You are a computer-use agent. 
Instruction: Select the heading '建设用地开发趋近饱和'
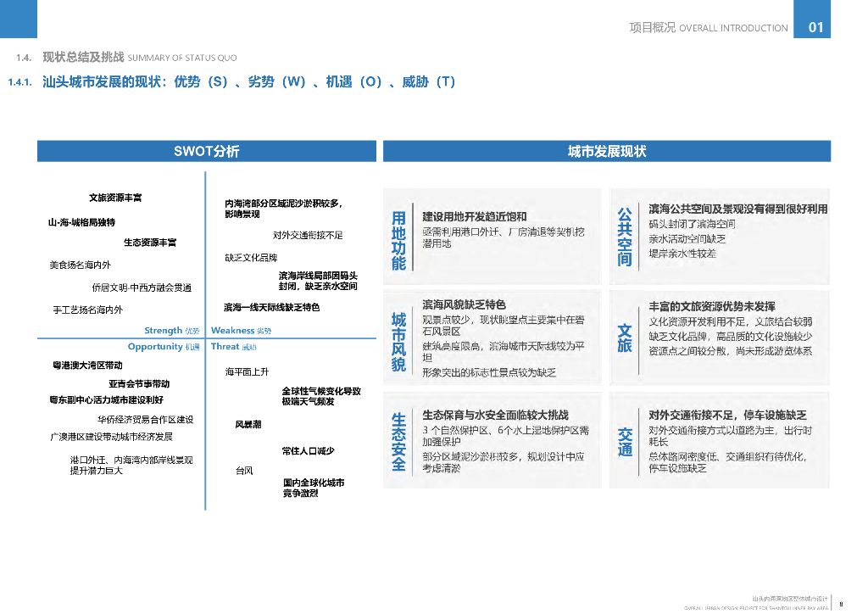click(475, 216)
